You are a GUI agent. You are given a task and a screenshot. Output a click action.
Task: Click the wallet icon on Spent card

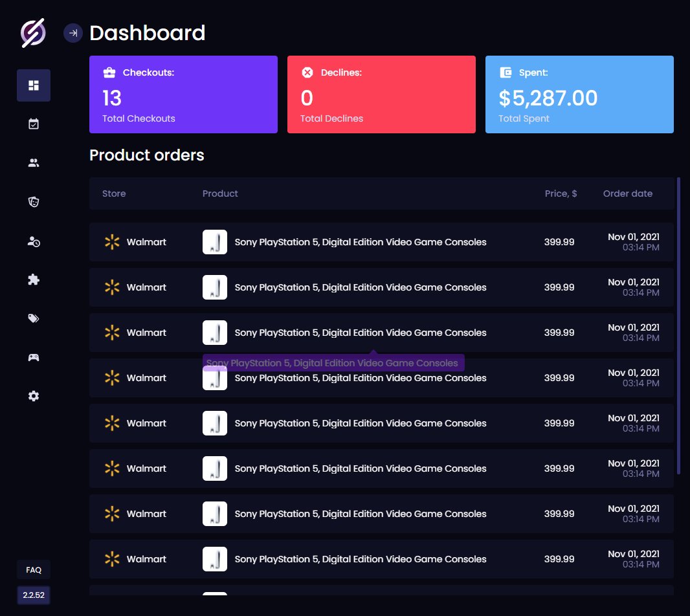pos(506,72)
